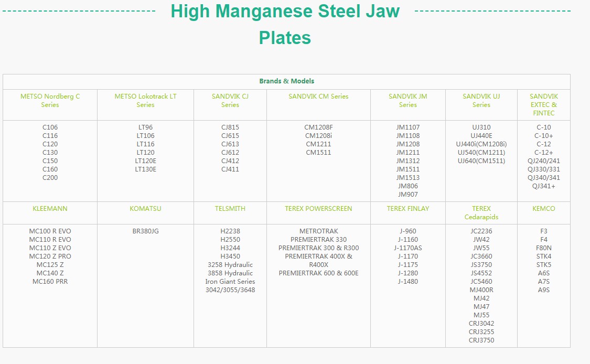Select model C-10+ in EXTEC list
The width and height of the screenshot is (590, 364).
pos(544,135)
